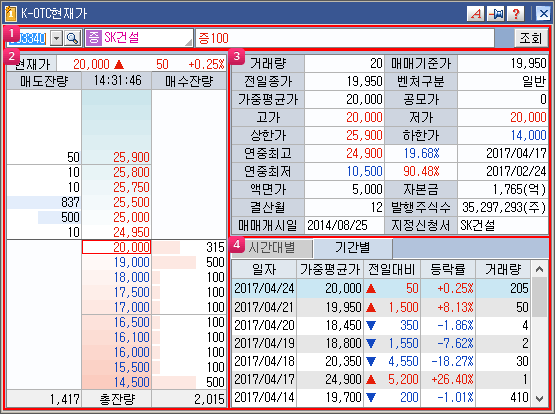Click the 일자 column header
Viewport: 555px width, 414px height.
[264, 270]
